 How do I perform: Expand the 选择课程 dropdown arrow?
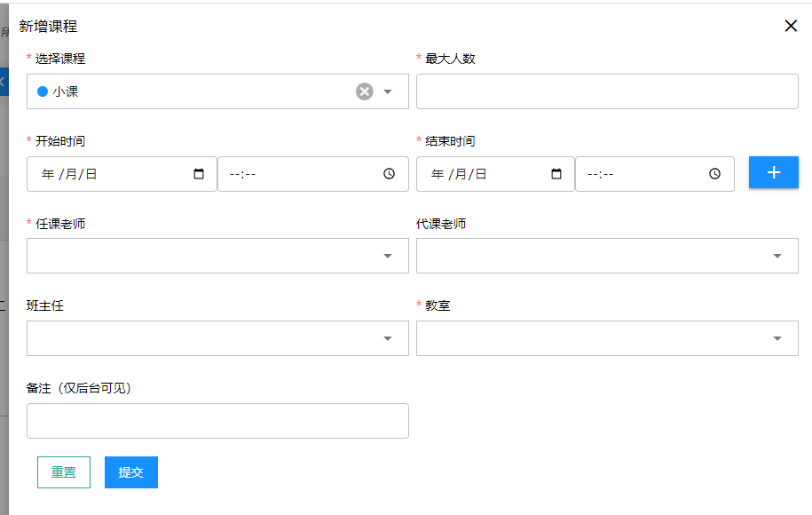pyautogui.click(x=388, y=91)
